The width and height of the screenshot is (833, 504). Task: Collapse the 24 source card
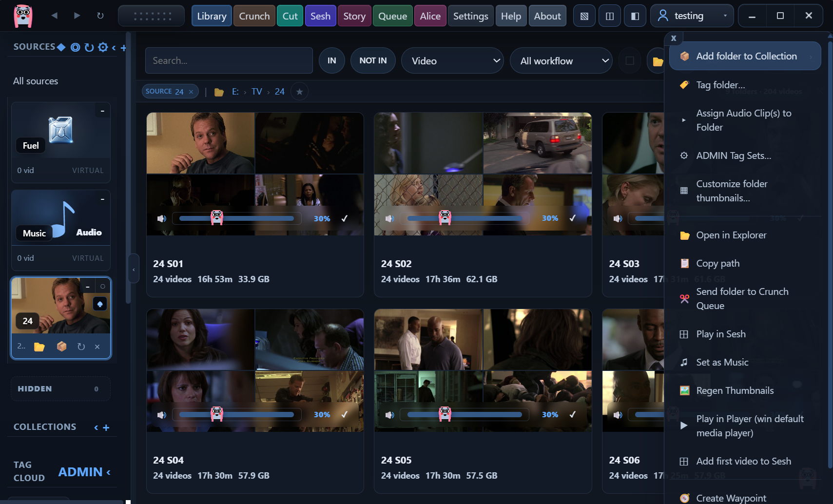[87, 287]
